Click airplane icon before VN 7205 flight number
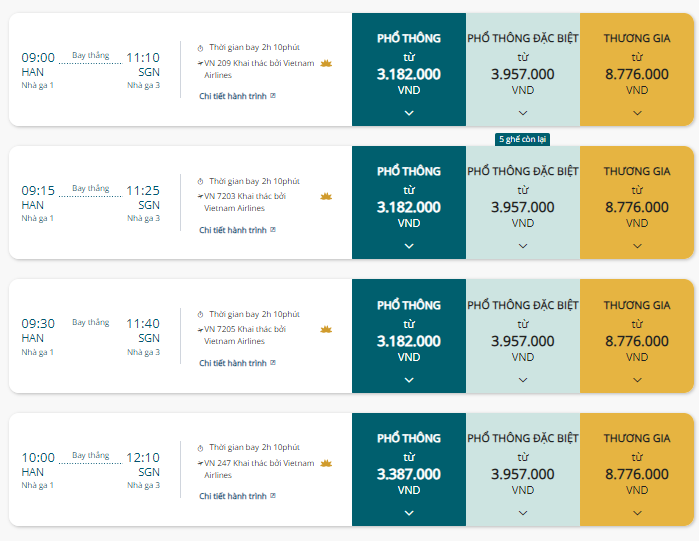699x541 pixels. tap(201, 330)
